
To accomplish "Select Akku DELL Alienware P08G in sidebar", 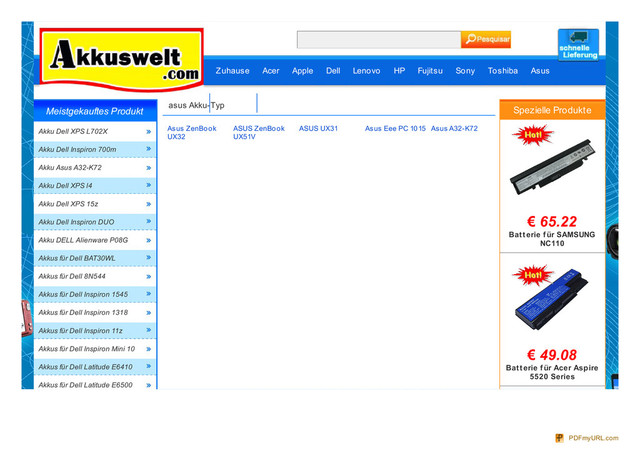I will click(83, 240).
